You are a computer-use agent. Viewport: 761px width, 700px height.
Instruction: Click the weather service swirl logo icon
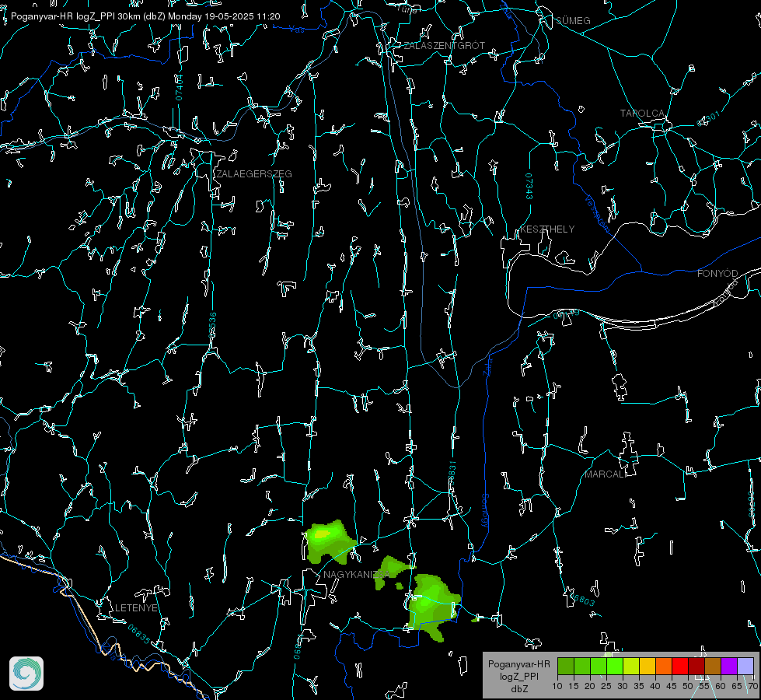pos(26,674)
